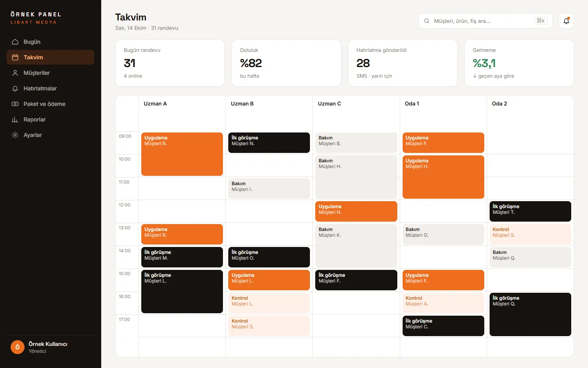Click the magnifier icon in the search bar

[x=427, y=21]
